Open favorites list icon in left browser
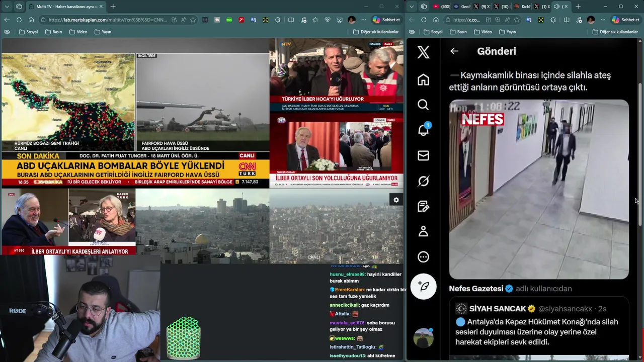The image size is (644, 362). coord(315,20)
